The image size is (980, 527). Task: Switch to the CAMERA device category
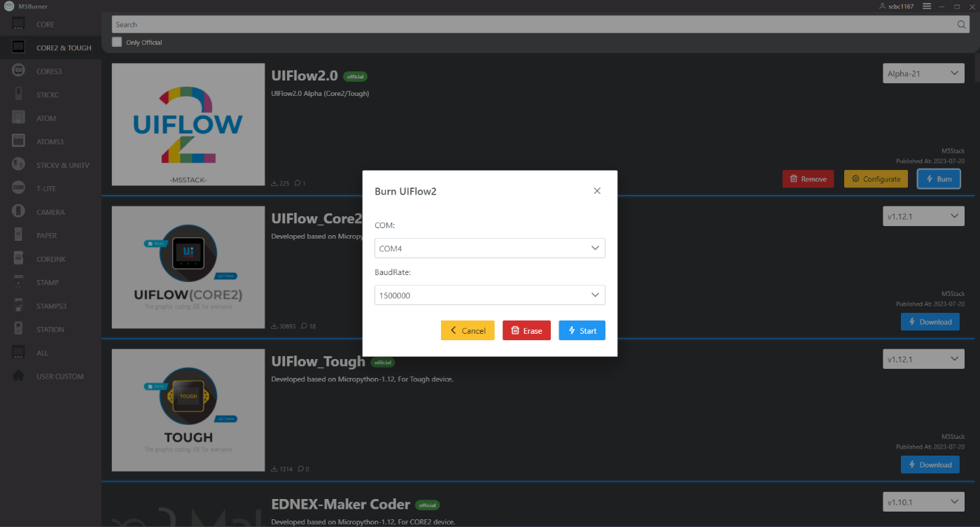17,211
